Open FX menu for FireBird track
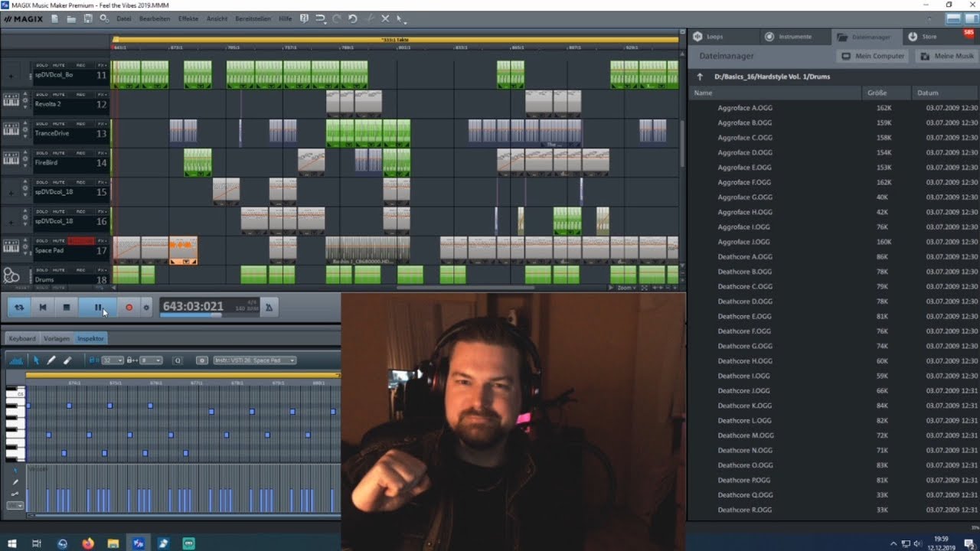 (x=102, y=153)
